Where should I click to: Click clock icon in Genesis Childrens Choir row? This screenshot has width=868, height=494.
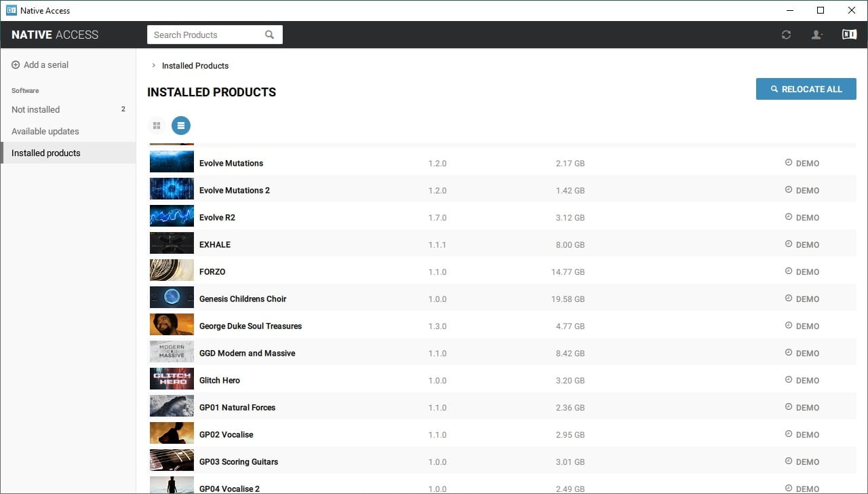(789, 299)
